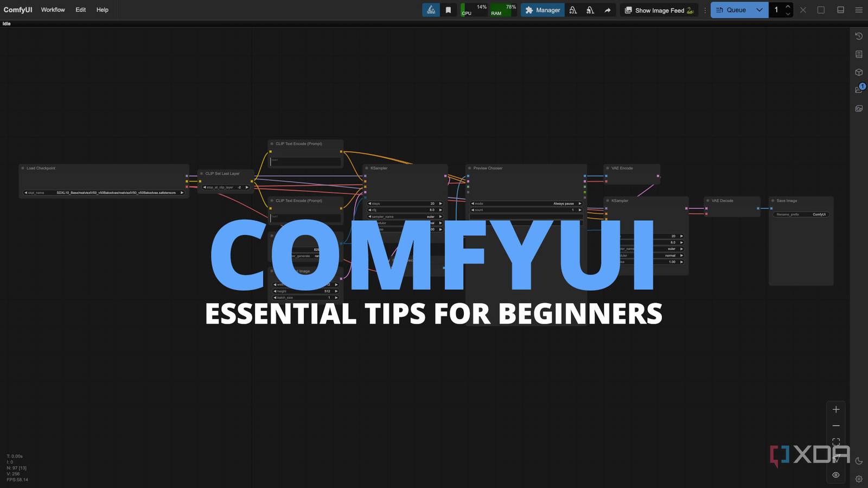This screenshot has height=488, width=868.
Task: Toggle Show Image Feed
Action: (658, 10)
